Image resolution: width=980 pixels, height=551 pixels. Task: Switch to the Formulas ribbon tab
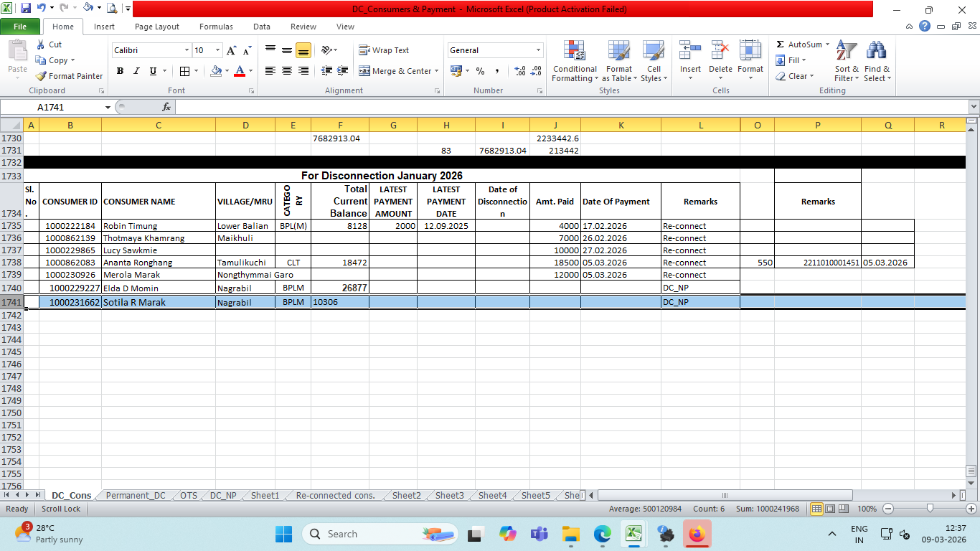tap(216, 27)
